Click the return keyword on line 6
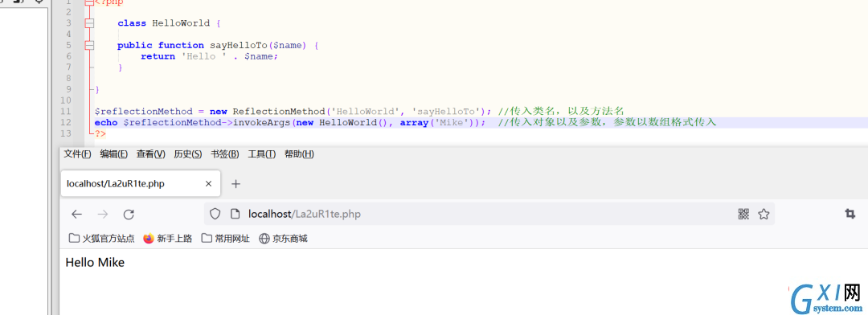The height and width of the screenshot is (315, 868). click(158, 56)
